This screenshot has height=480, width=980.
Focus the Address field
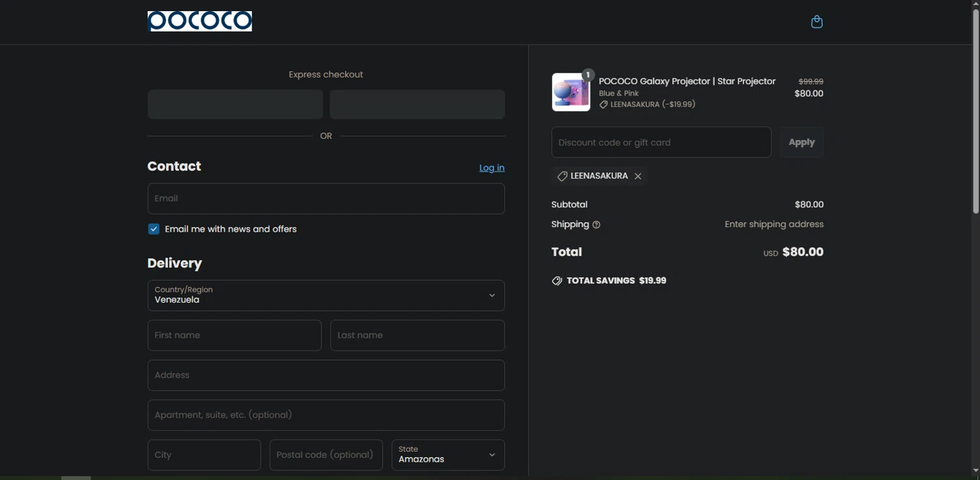click(326, 375)
